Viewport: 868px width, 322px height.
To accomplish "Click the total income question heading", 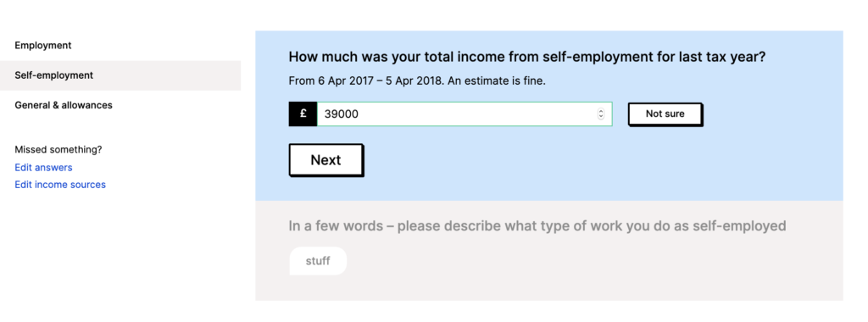I will [x=527, y=57].
